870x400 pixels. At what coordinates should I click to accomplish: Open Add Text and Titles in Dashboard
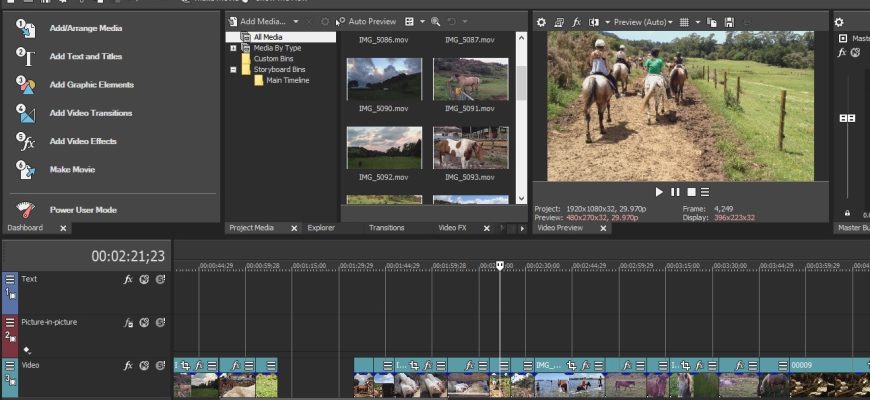coord(85,57)
